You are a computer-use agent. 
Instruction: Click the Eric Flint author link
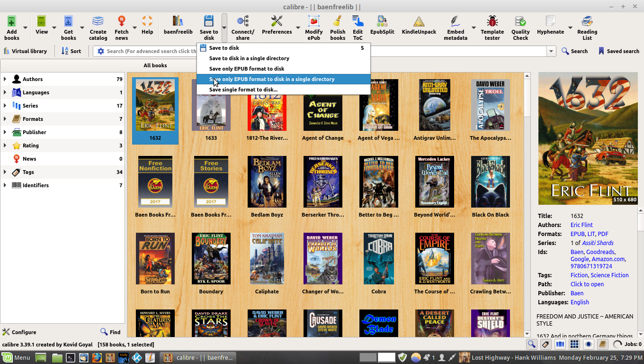point(581,225)
